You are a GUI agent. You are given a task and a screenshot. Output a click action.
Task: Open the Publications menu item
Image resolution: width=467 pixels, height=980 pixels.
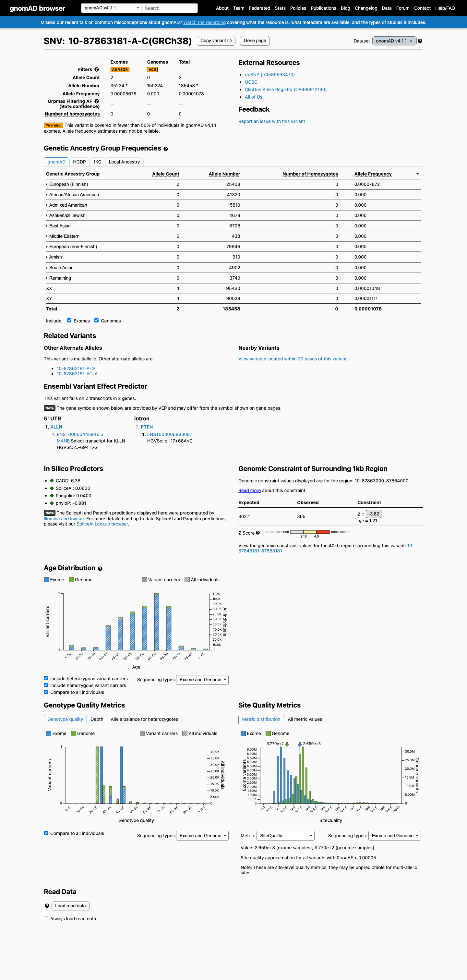(x=323, y=8)
